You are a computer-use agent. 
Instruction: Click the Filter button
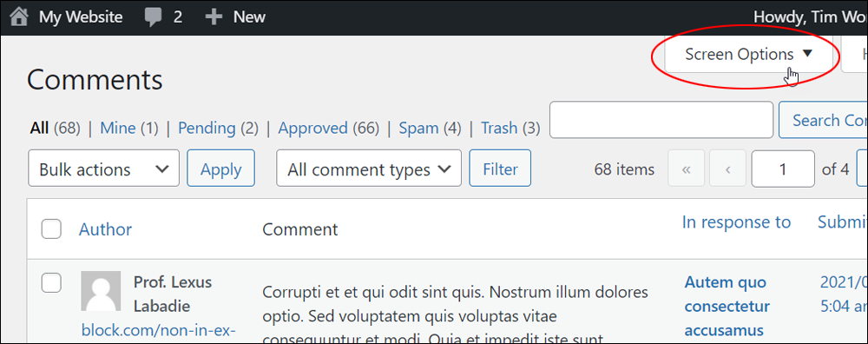pyautogui.click(x=500, y=169)
